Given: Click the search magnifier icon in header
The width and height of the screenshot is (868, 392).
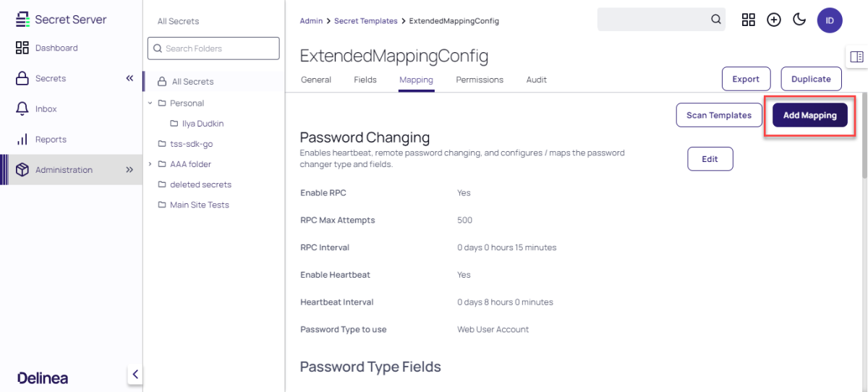Looking at the screenshot, I should (716, 20).
